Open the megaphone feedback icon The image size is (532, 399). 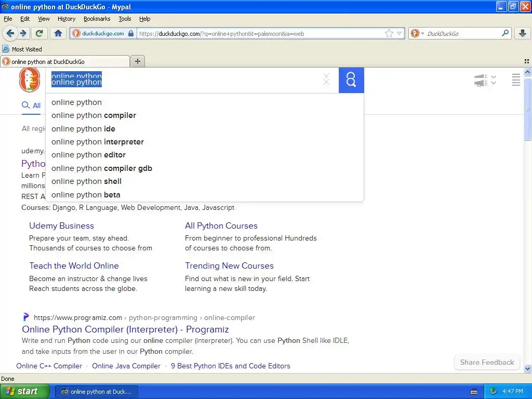[x=481, y=81]
